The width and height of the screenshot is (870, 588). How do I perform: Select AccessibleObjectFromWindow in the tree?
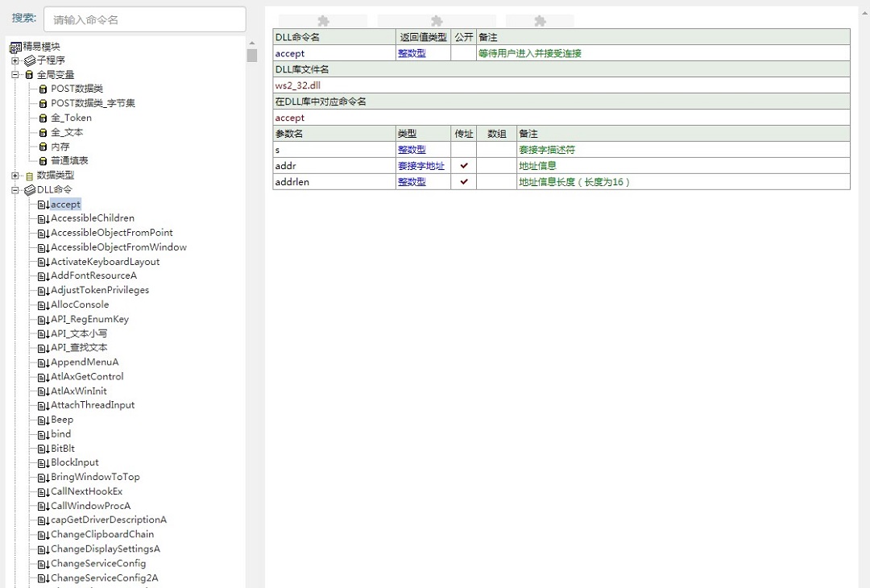click(118, 247)
